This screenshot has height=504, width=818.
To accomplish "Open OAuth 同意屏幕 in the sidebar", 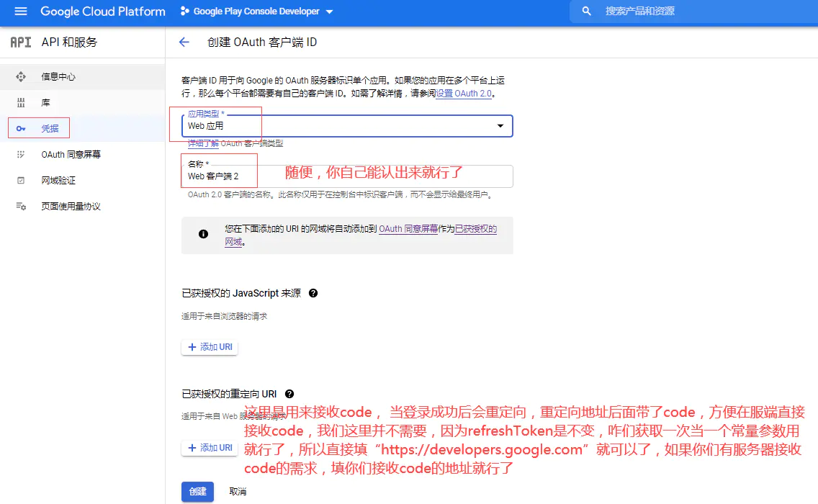I will [82, 154].
